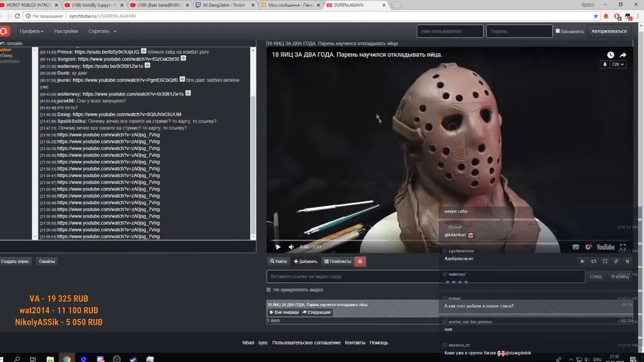Click the Добавить button
This screenshot has height=362, width=644.
[305, 261]
